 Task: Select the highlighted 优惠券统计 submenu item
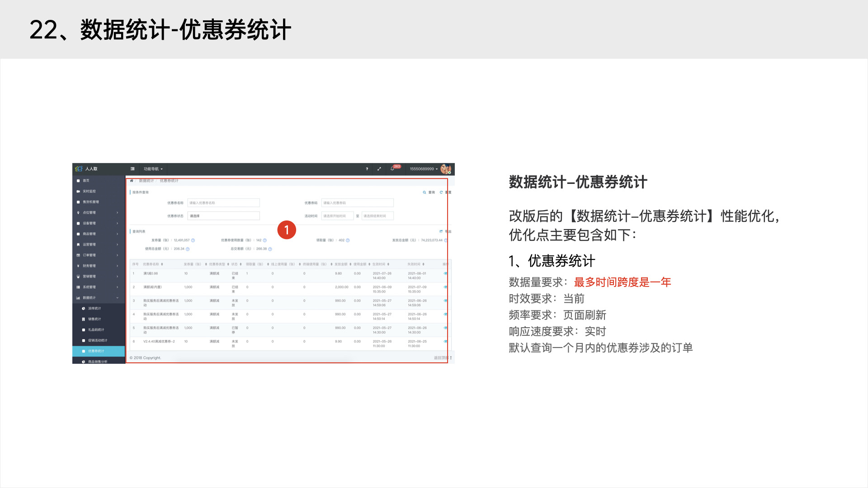click(x=99, y=351)
